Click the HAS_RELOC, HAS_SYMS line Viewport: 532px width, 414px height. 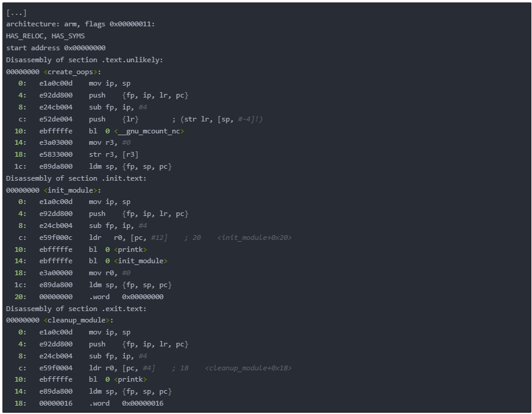tap(45, 36)
